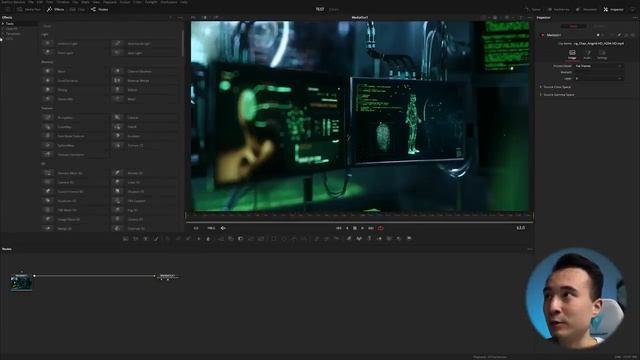The width and height of the screenshot is (640, 360).
Task: Switch to the Audio tab in Inspector
Action: 587,55
